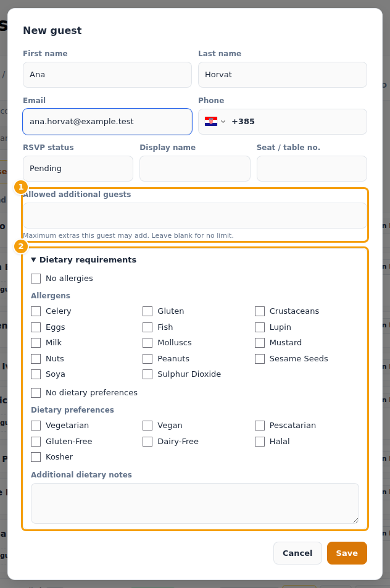Click into the Display name input

[195, 169]
